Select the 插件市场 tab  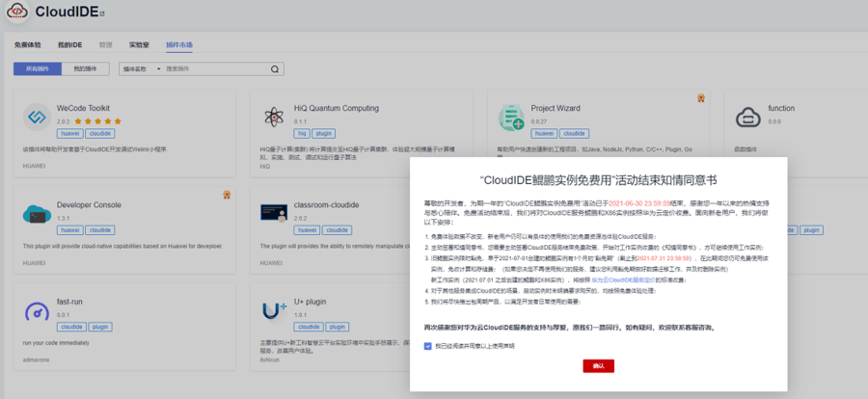point(179,45)
